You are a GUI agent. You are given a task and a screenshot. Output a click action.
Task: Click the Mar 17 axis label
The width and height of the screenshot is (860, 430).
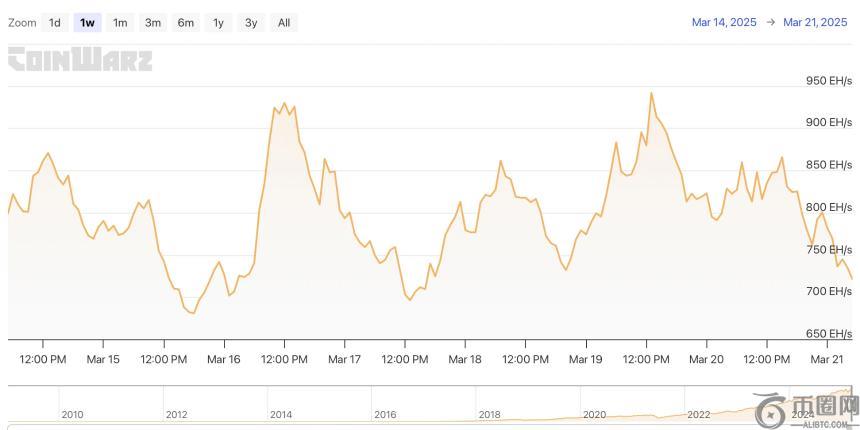(x=344, y=359)
